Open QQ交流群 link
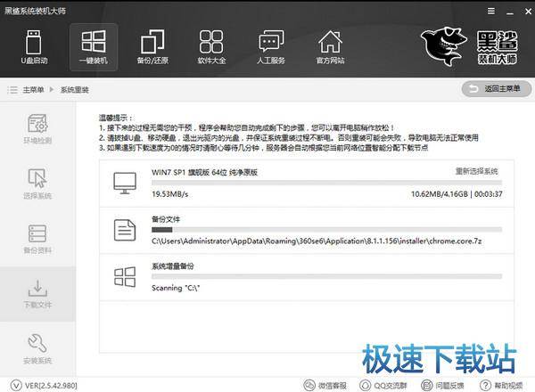The width and height of the screenshot is (535, 392). tap(383, 386)
